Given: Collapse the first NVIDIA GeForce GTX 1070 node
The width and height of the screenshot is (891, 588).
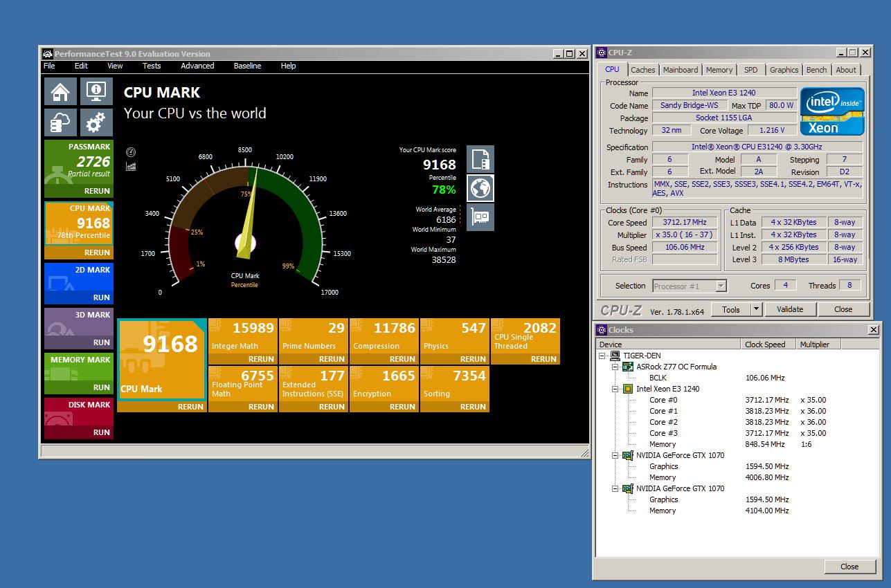Looking at the screenshot, I should pos(615,455).
